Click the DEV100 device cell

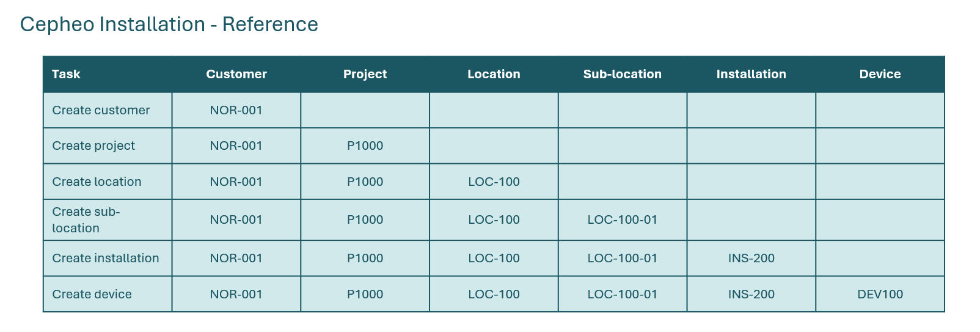[880, 294]
